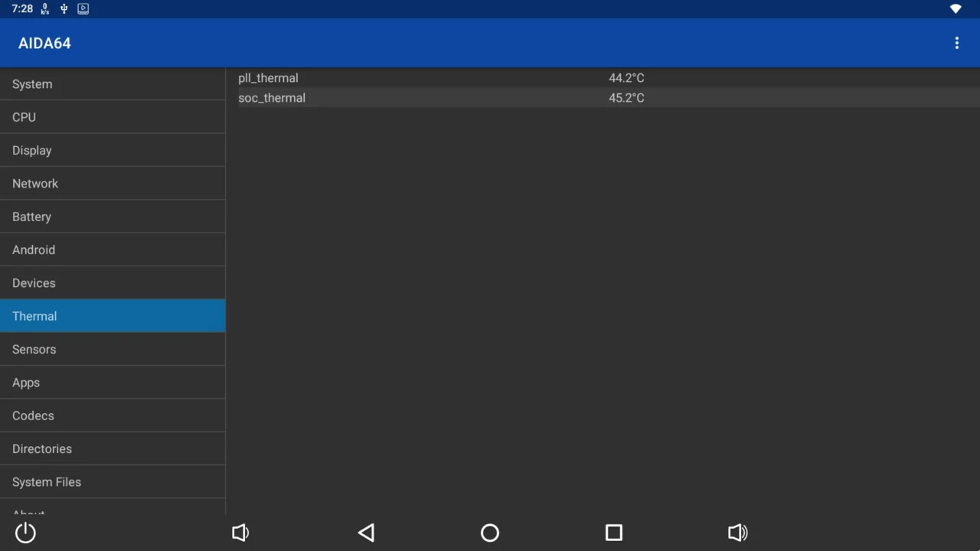View the installed Apps list

113,383
